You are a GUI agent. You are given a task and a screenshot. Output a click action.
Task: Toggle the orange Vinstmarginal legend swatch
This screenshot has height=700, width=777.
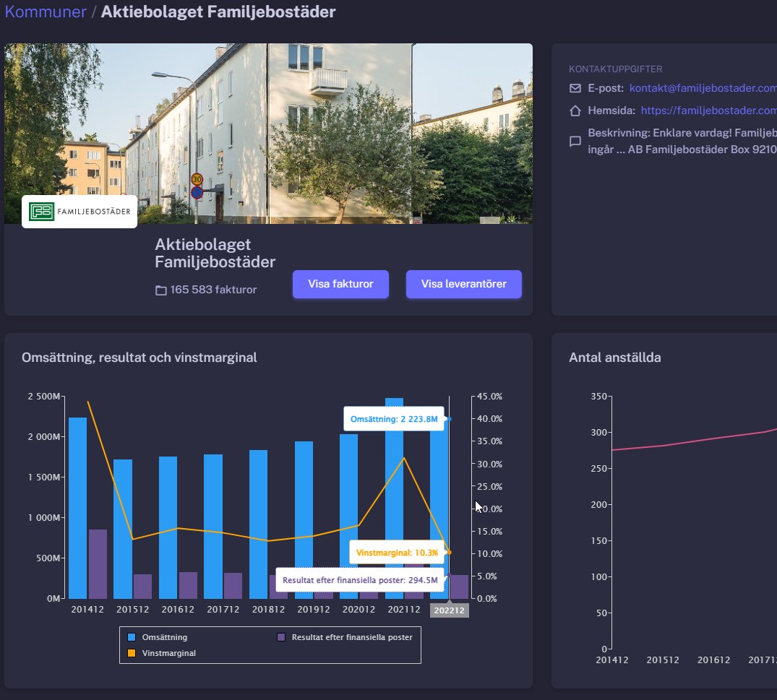point(132,653)
